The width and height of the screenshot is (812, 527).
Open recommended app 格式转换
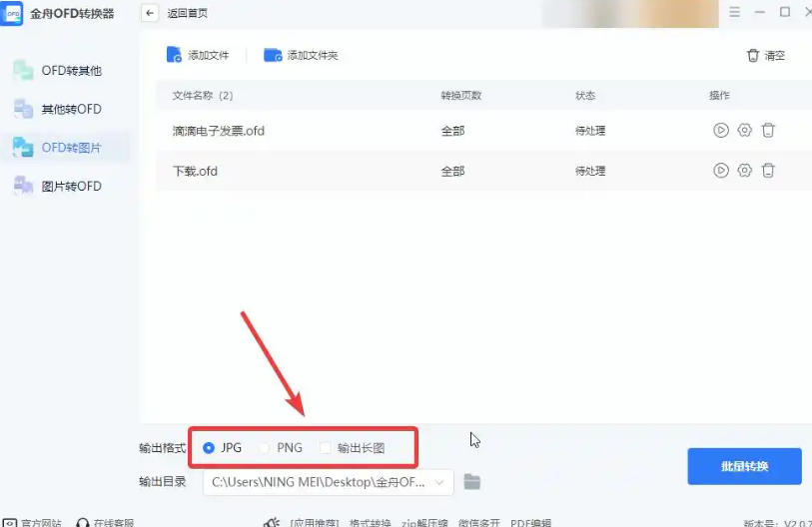pos(370,523)
